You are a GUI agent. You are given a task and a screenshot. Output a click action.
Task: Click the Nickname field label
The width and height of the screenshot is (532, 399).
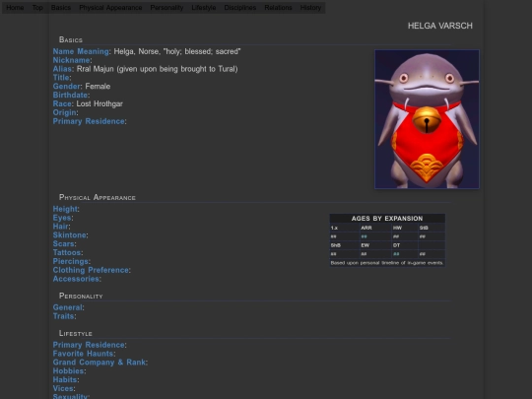coord(71,60)
